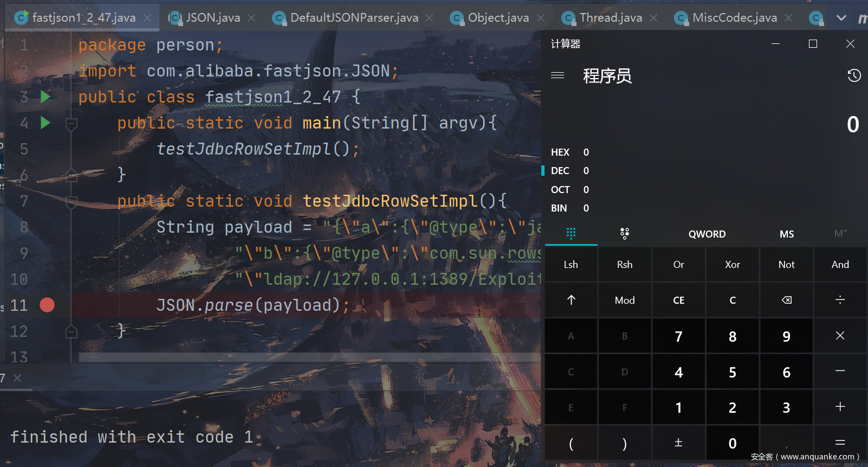Click the C clear key

tap(733, 300)
